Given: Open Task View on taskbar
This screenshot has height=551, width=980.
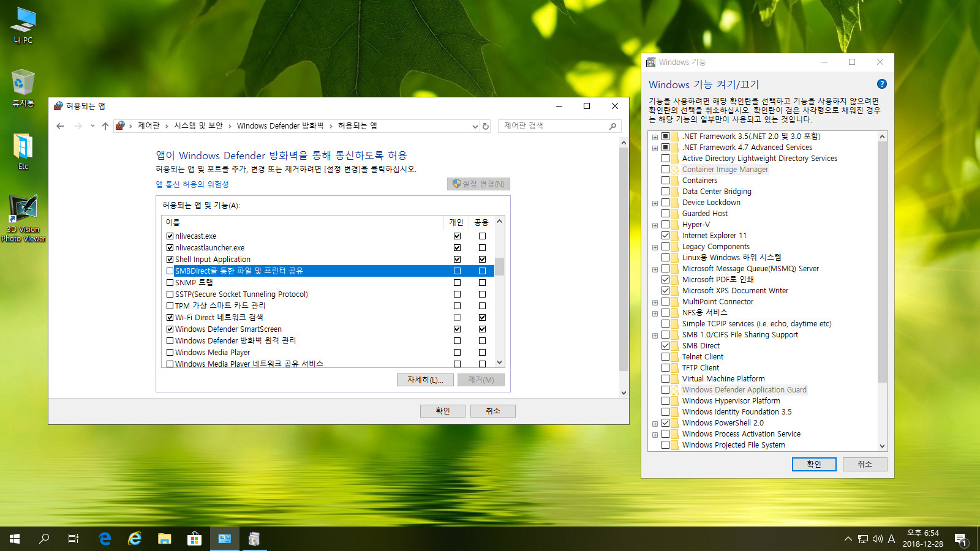Looking at the screenshot, I should [73, 539].
